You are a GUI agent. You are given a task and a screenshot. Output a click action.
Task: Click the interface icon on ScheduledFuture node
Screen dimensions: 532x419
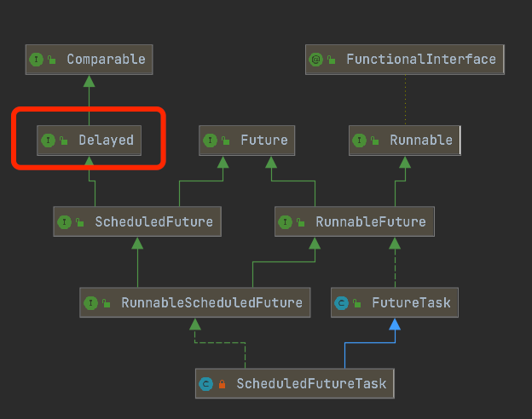coord(64,222)
